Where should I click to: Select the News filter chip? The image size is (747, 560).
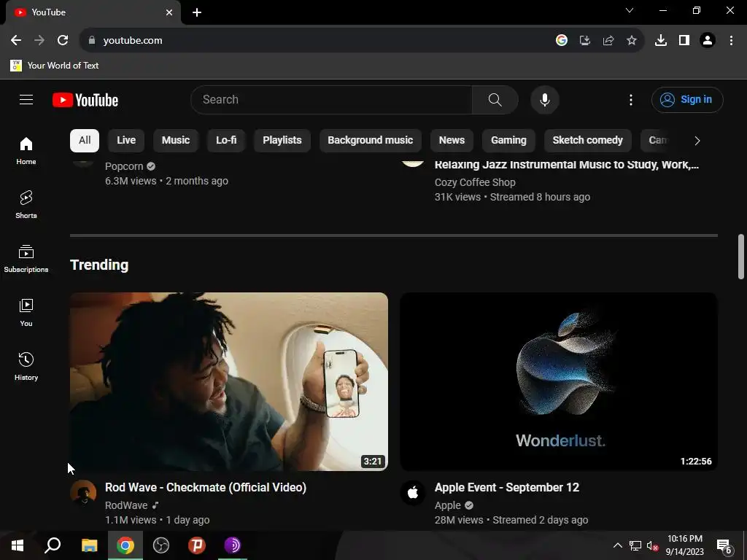(452, 141)
